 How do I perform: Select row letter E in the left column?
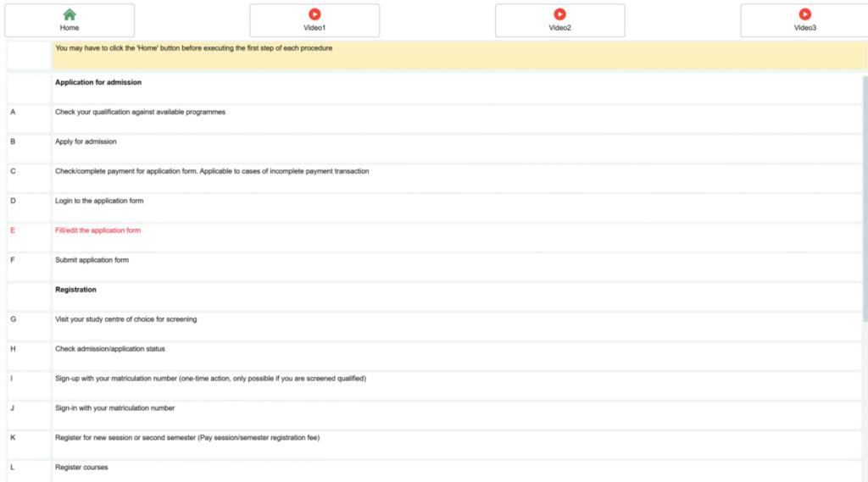13,230
